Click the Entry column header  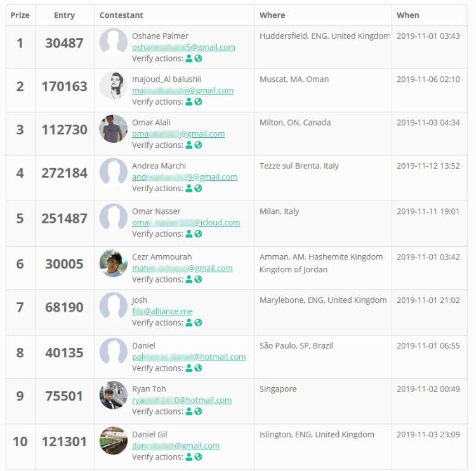(x=65, y=15)
